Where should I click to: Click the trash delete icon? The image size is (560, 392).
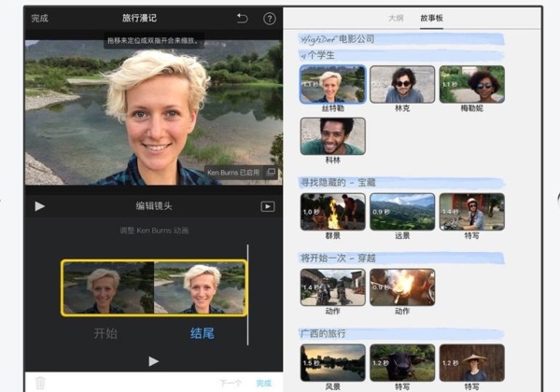(40, 383)
